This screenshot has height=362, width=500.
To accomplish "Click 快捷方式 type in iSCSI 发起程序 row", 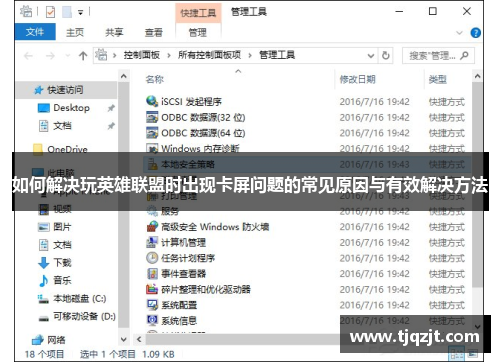I will 447,102.
